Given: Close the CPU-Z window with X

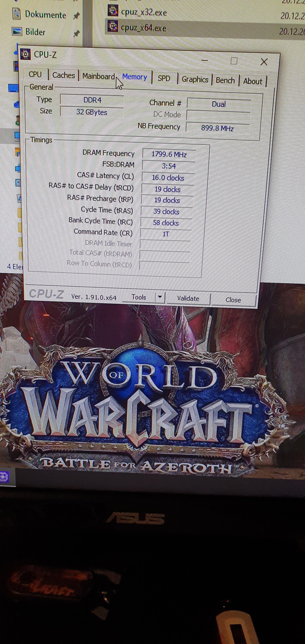Looking at the screenshot, I should tap(264, 62).
